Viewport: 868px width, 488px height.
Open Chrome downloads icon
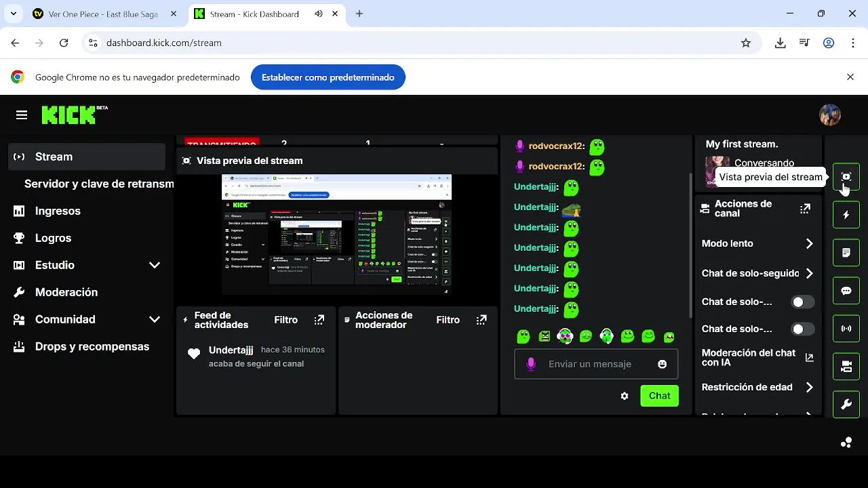point(781,43)
